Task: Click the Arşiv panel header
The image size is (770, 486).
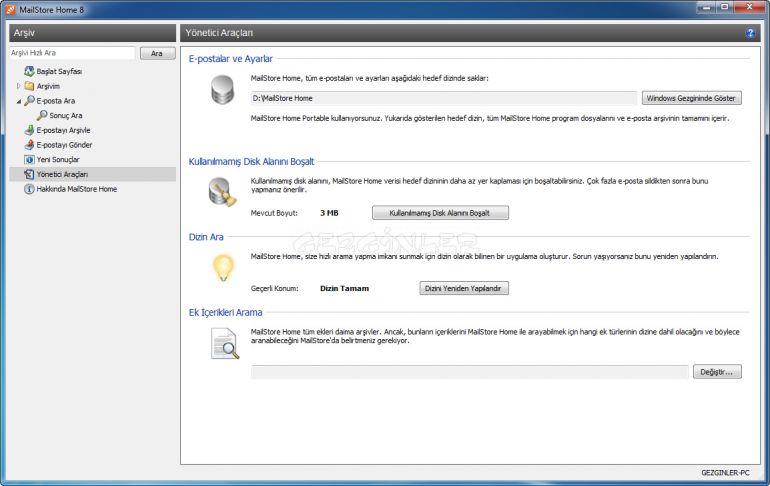Action: coord(92,33)
